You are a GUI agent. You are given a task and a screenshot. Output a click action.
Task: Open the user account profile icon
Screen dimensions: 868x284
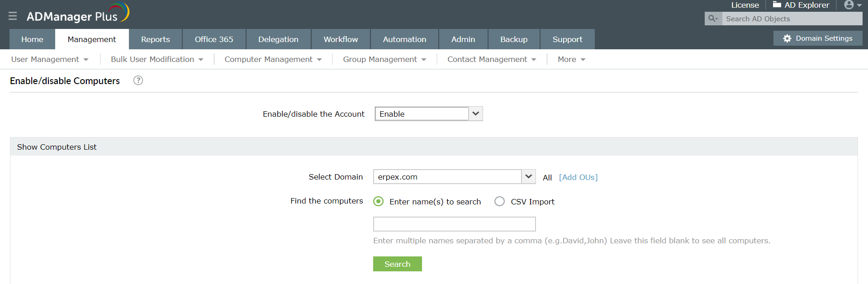coord(849,5)
